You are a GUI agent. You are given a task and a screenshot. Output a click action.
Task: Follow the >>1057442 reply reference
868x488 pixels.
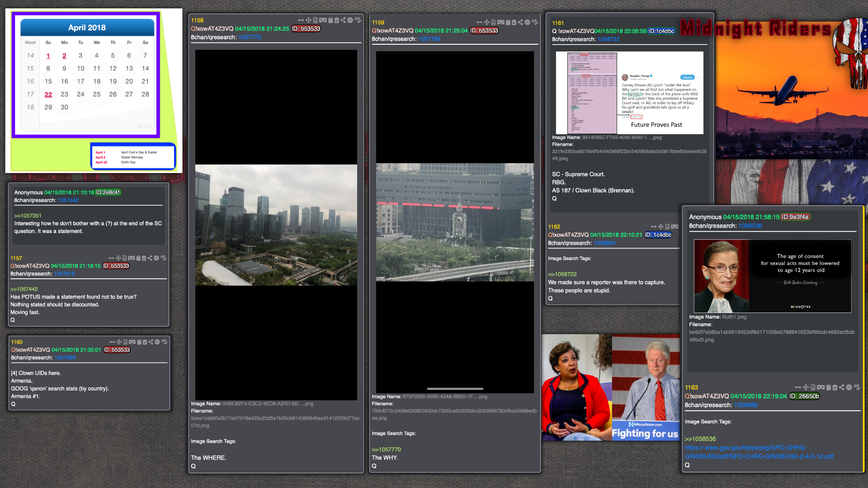(x=24, y=289)
